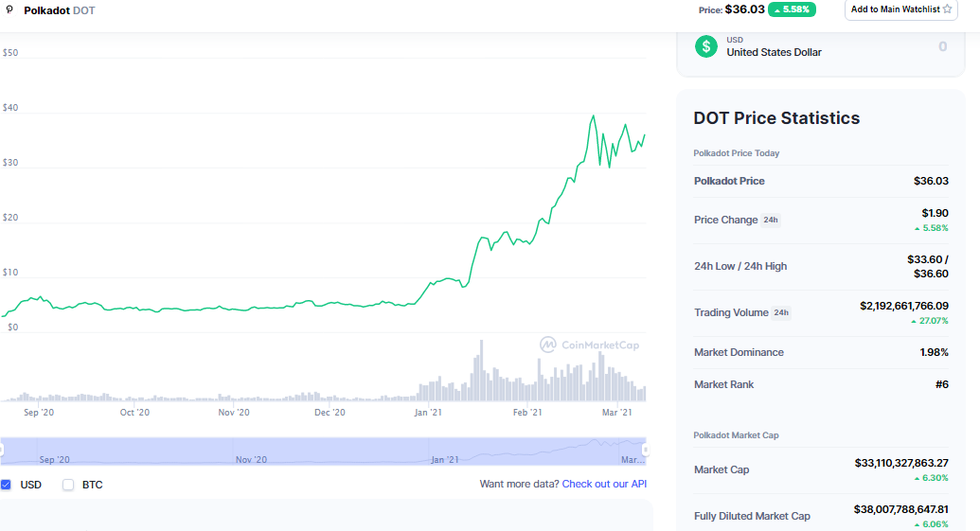
Task: Click left handle of chart range slider
Action: tap(2, 450)
